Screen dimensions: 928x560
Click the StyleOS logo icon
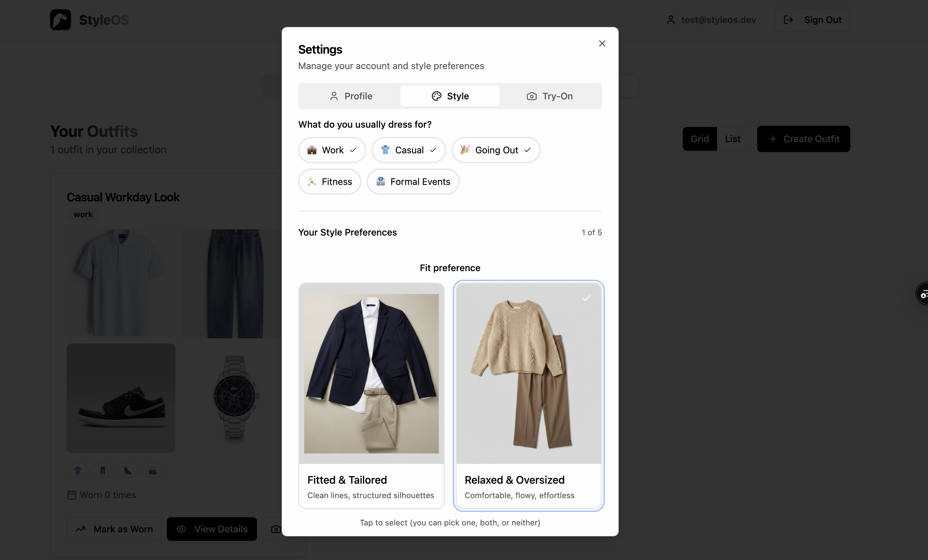pyautogui.click(x=61, y=20)
